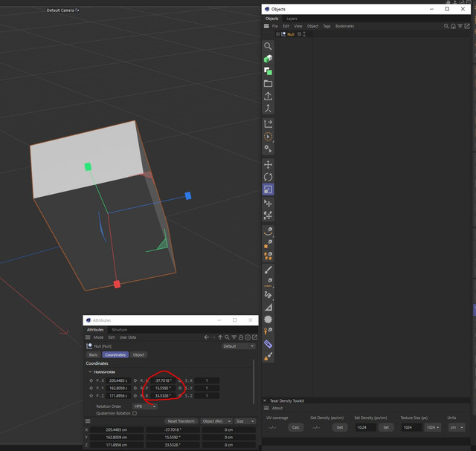The height and width of the screenshot is (451, 476).
Task: Click the folder icon in the tool palette
Action: 268,84
